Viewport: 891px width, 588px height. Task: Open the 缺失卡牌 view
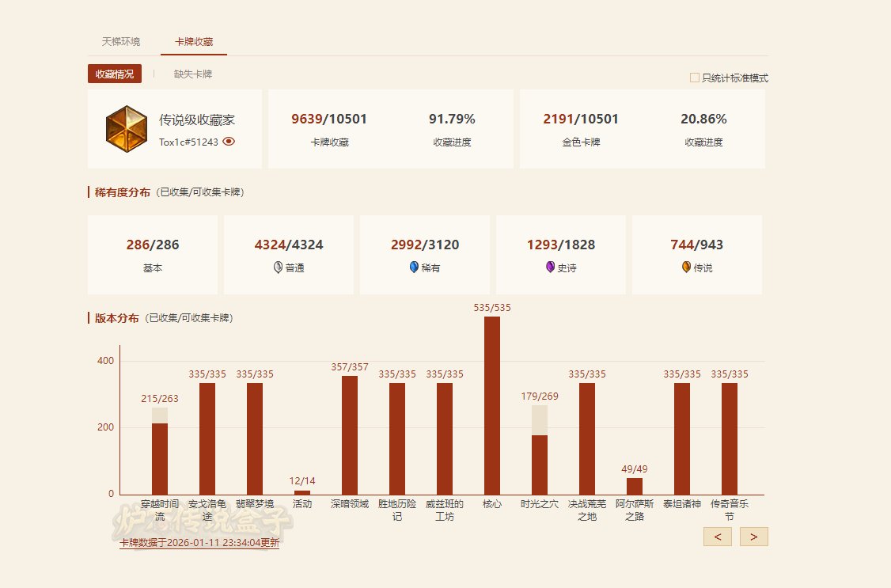point(193,74)
